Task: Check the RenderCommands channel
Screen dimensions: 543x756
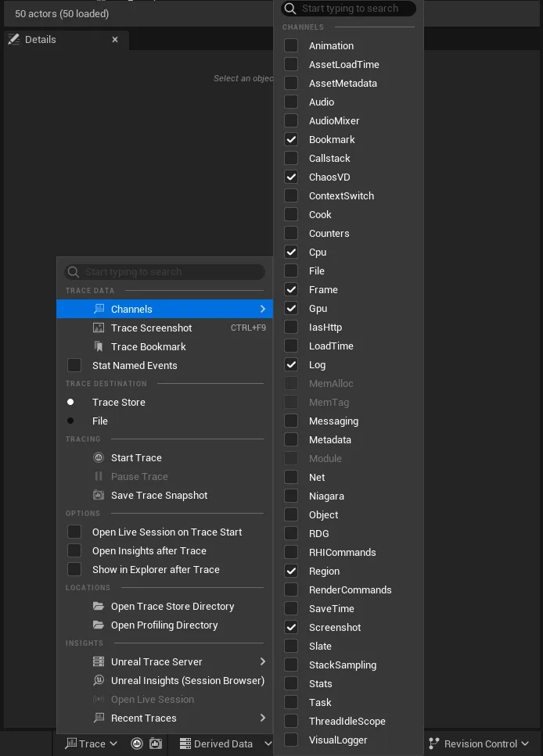Action: click(291, 589)
